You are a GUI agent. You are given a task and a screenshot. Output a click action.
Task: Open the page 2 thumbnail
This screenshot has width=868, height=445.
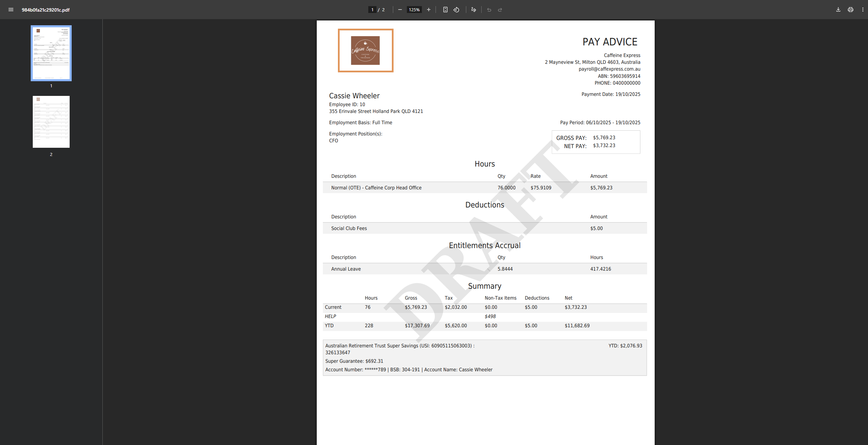51,122
